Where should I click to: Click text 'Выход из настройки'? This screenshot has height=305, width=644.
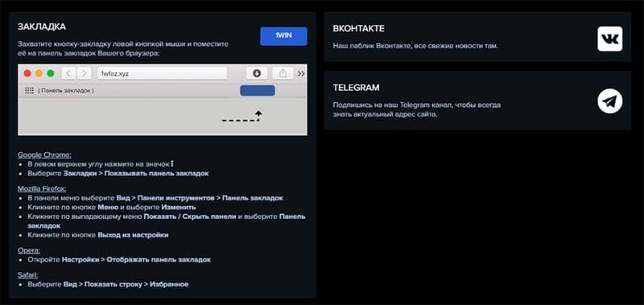pos(133,235)
